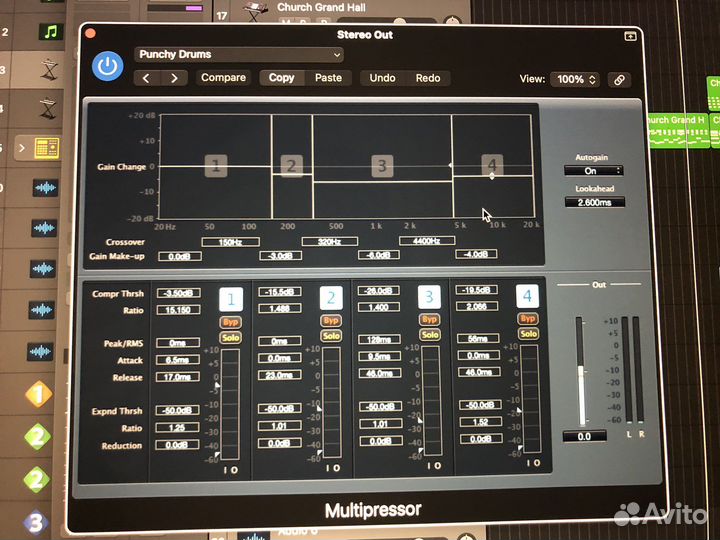This screenshot has height=540, width=720.
Task: Click Compare in the plugin header
Action: point(224,78)
